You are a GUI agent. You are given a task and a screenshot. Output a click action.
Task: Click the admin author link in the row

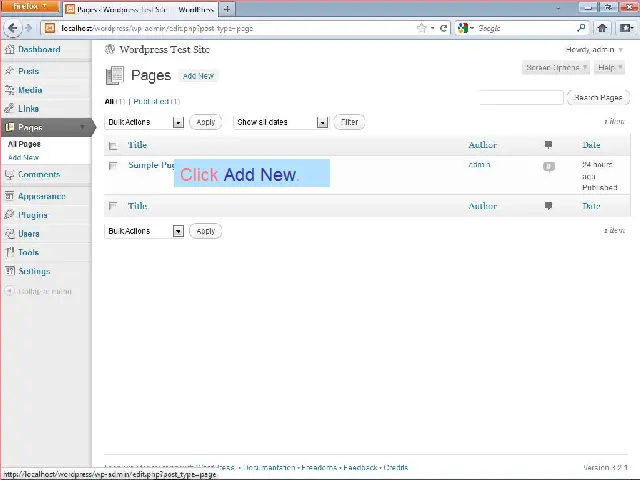(x=479, y=164)
